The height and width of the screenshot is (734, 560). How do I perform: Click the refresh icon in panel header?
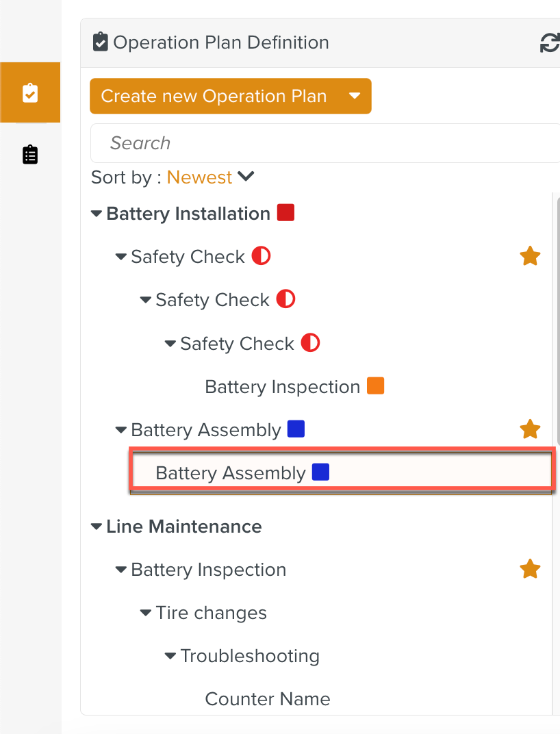[x=550, y=43]
